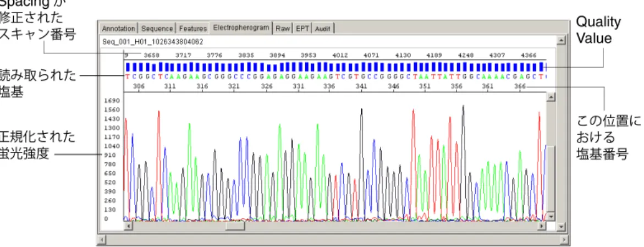Click right arrow of bottom window scrollbar
The width and height of the screenshot is (644, 247).
click(x=565, y=240)
